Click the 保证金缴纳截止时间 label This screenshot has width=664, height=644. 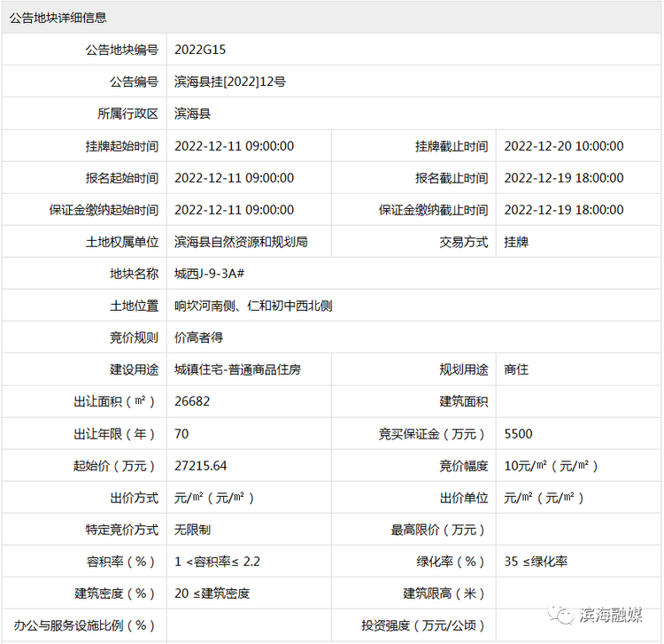click(433, 210)
